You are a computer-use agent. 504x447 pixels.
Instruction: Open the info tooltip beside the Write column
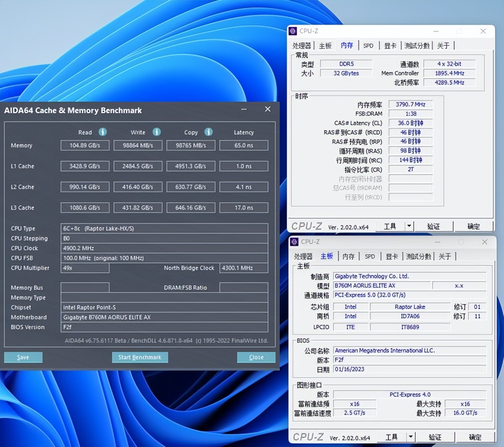[157, 132]
